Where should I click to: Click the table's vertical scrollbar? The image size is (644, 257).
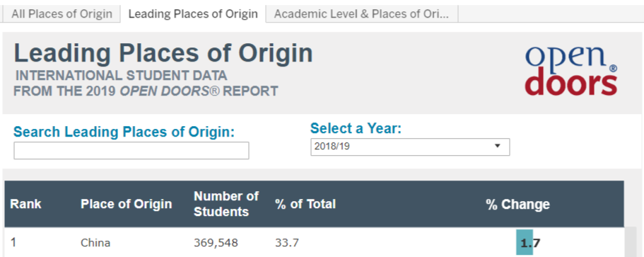pyautogui.click(x=630, y=242)
